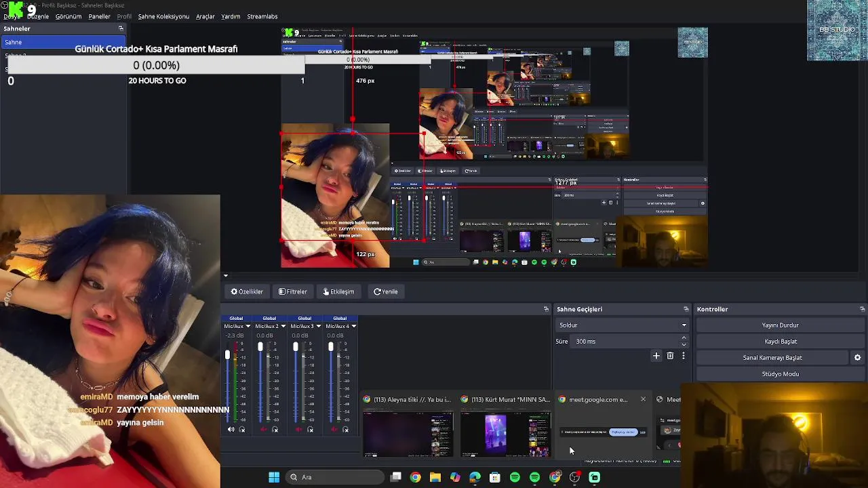The height and width of the screenshot is (488, 868).
Task: Click the Etkileşim interact button
Action: [x=338, y=291]
